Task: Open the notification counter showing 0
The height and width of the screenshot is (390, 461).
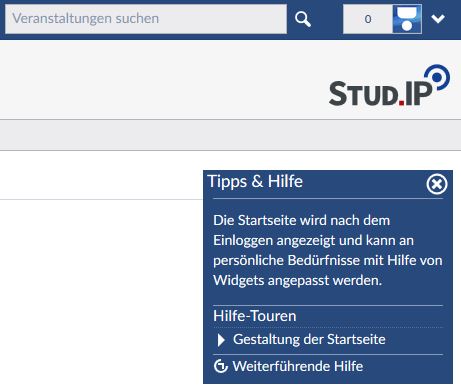Action: coord(368,19)
